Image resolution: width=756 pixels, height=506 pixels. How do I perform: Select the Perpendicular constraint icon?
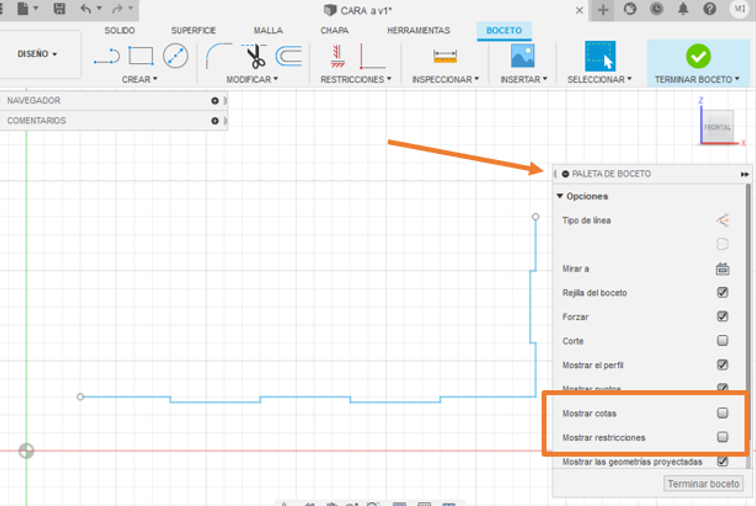click(372, 56)
